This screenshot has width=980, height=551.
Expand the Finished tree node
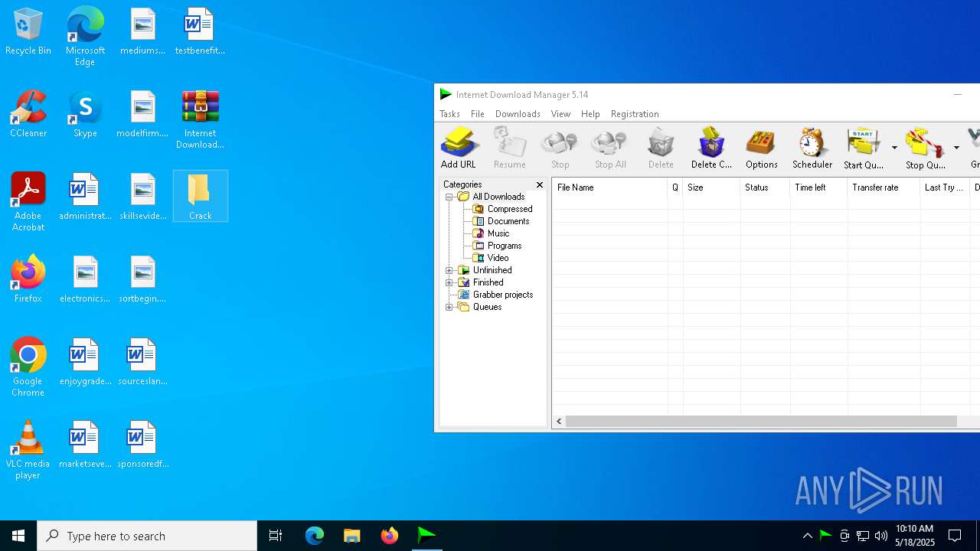449,282
